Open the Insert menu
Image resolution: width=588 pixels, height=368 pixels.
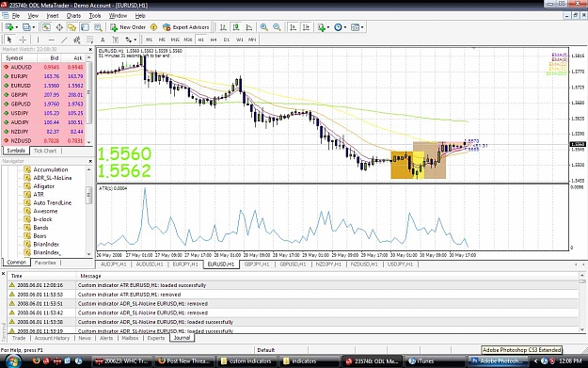coord(53,16)
